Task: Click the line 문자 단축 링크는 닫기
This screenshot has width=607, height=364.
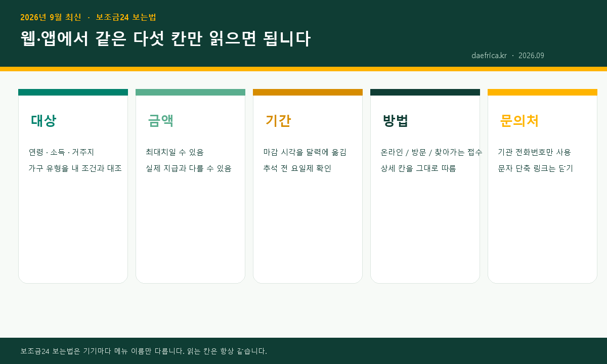Action: pos(536,168)
